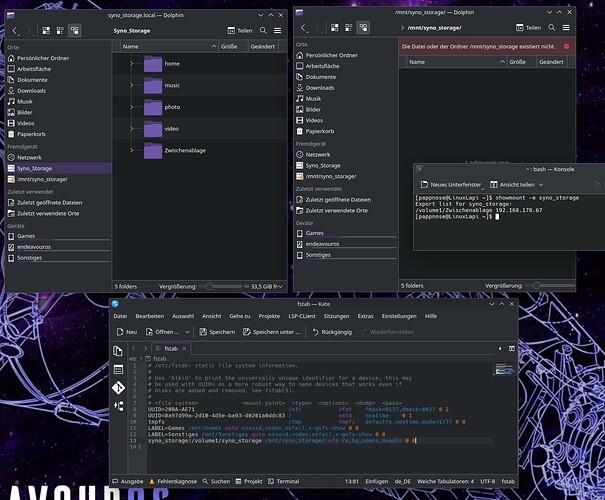Click Speichern in Kate toolbar
The width and height of the screenshot is (605, 500).
[217, 332]
